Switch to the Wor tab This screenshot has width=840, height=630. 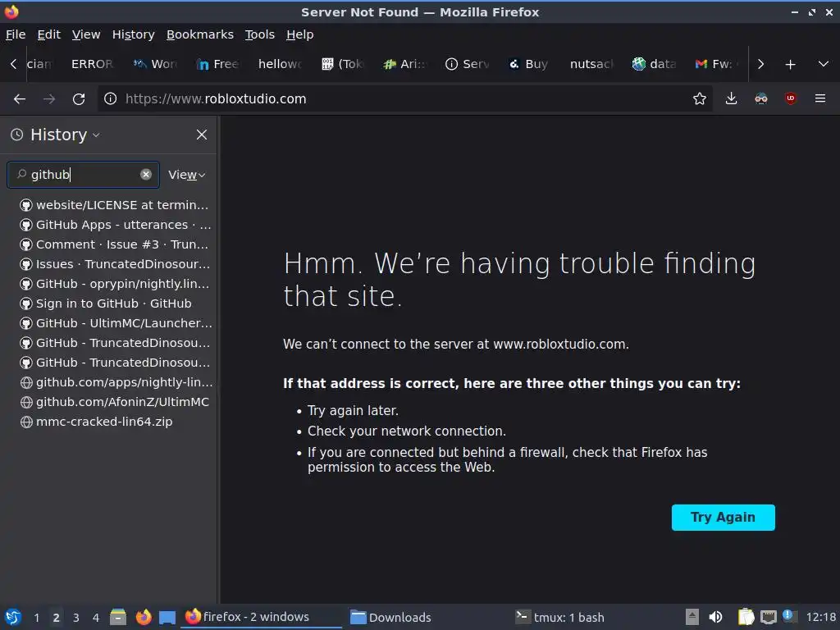coord(155,64)
